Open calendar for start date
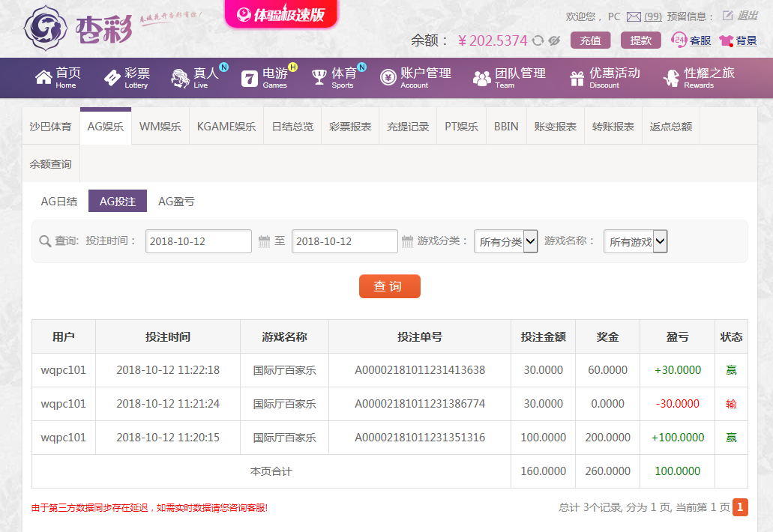773x532 pixels. (x=264, y=241)
